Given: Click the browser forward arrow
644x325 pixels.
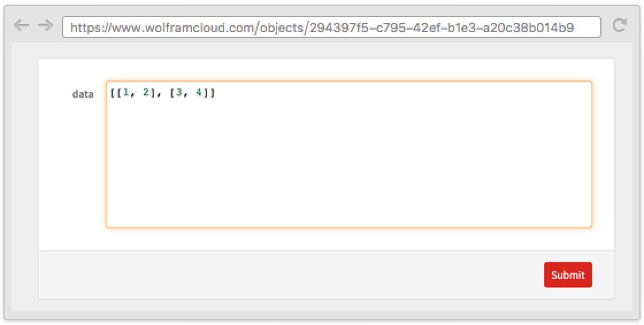Looking at the screenshot, I should pyautogui.click(x=45, y=26).
